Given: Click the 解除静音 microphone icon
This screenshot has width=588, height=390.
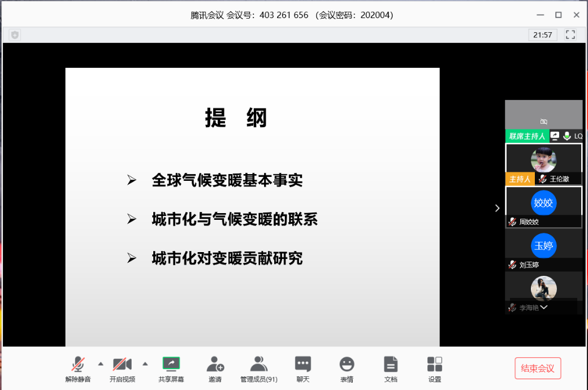Looking at the screenshot, I should pos(78,365).
